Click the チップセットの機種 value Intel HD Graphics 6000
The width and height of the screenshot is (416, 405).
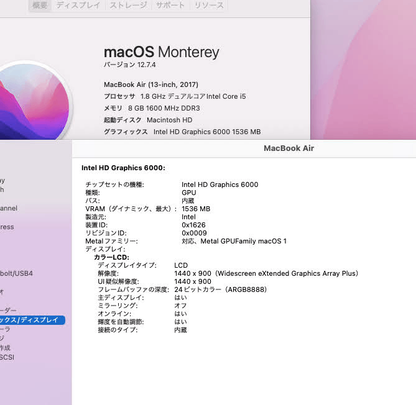(x=220, y=184)
